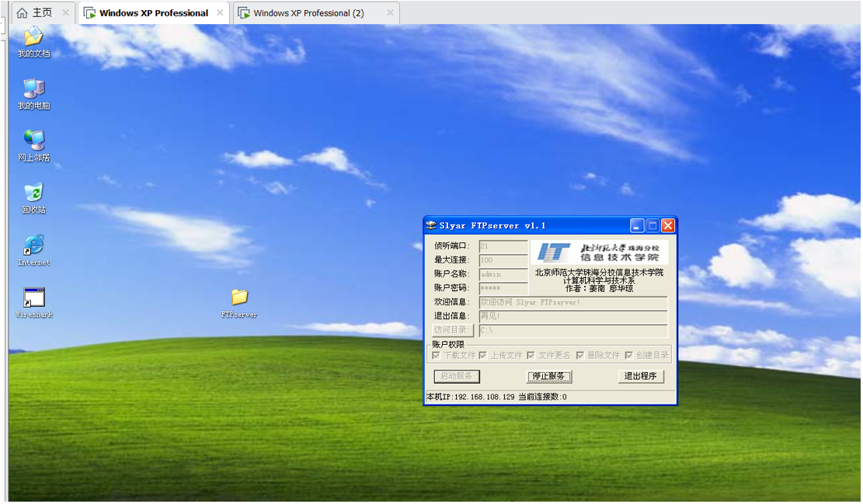Toggle the 删除文件 permission checkbox
The width and height of the screenshot is (863, 504).
(579, 356)
